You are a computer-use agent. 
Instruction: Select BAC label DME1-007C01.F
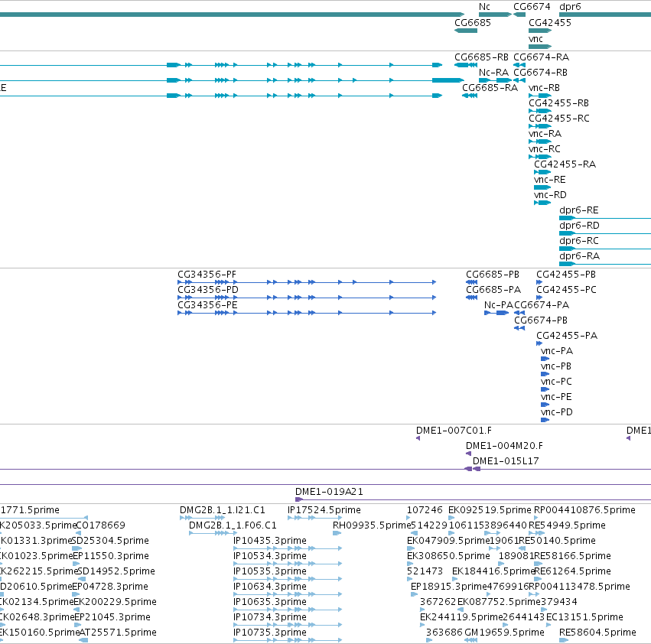454,431
